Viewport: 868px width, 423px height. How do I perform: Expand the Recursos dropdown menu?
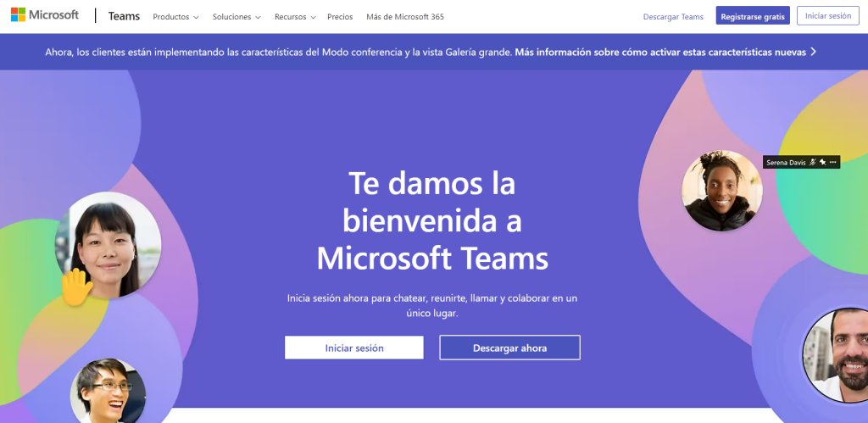[295, 17]
